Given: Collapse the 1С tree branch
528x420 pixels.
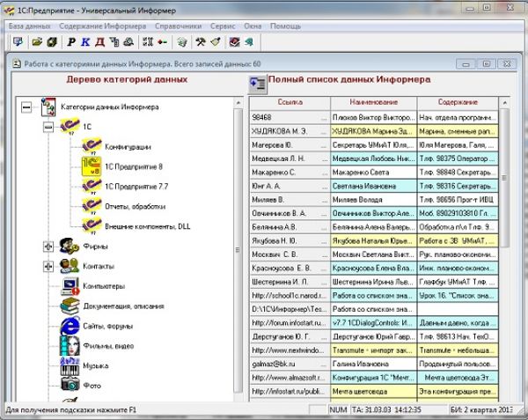Looking at the screenshot, I should point(48,127).
